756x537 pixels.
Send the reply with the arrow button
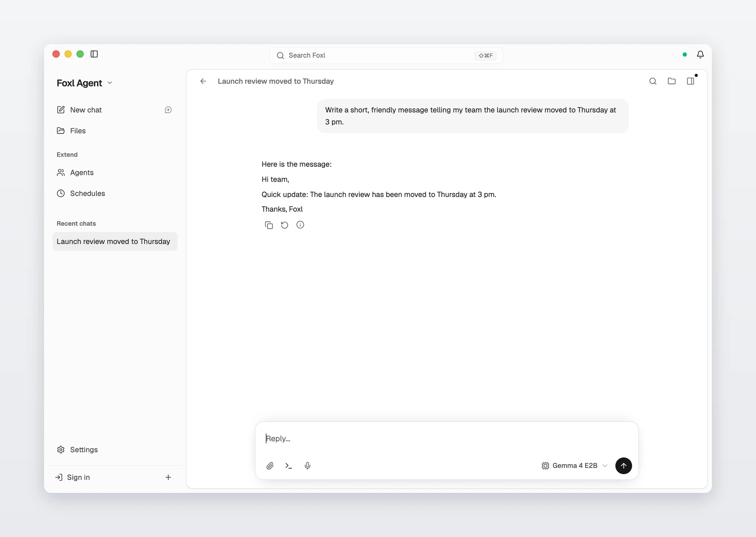623,465
